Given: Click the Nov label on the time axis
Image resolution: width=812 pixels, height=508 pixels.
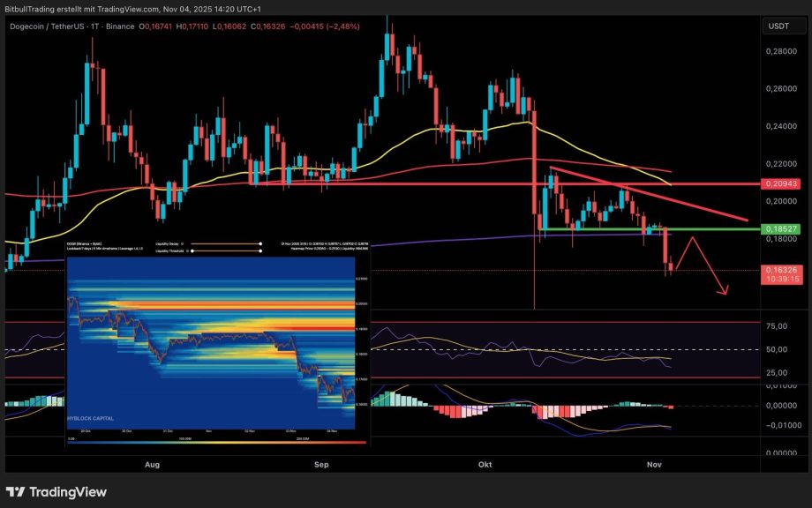Looking at the screenshot, I should pyautogui.click(x=654, y=464).
